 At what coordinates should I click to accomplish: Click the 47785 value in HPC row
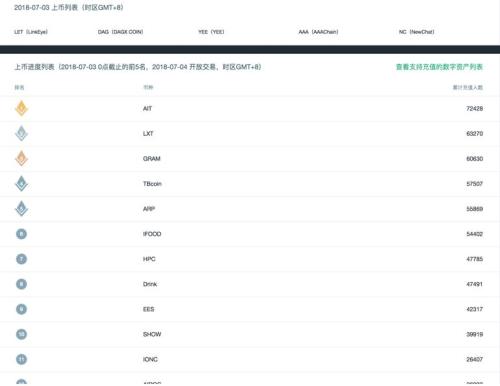click(475, 259)
